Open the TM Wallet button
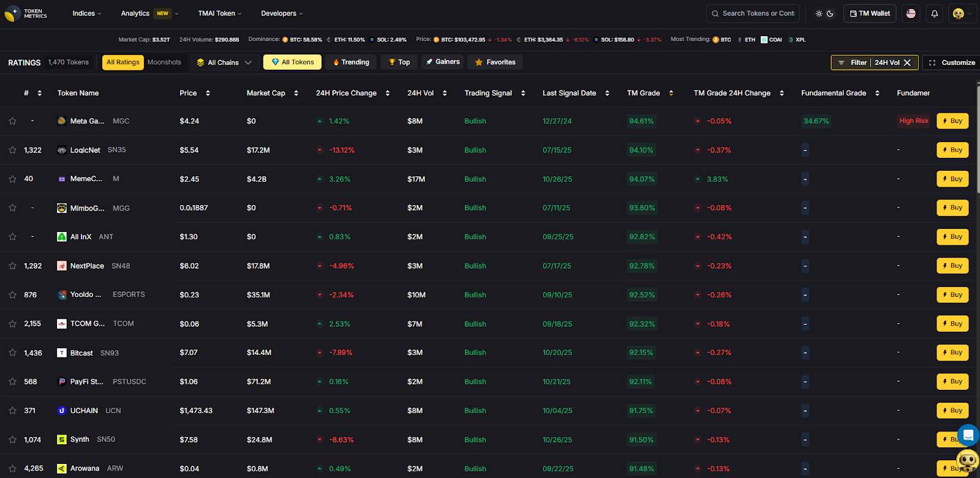980x478 pixels. pyautogui.click(x=870, y=13)
